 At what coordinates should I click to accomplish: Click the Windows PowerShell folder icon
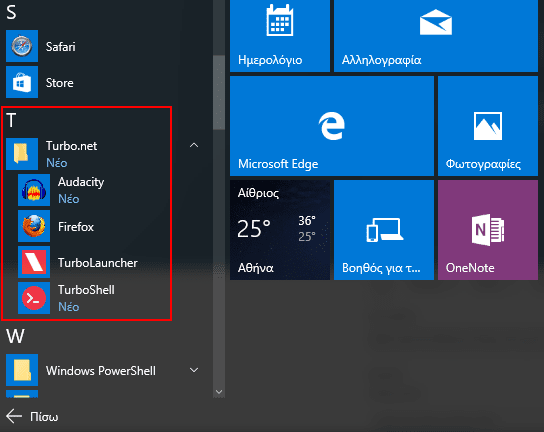tap(22, 370)
